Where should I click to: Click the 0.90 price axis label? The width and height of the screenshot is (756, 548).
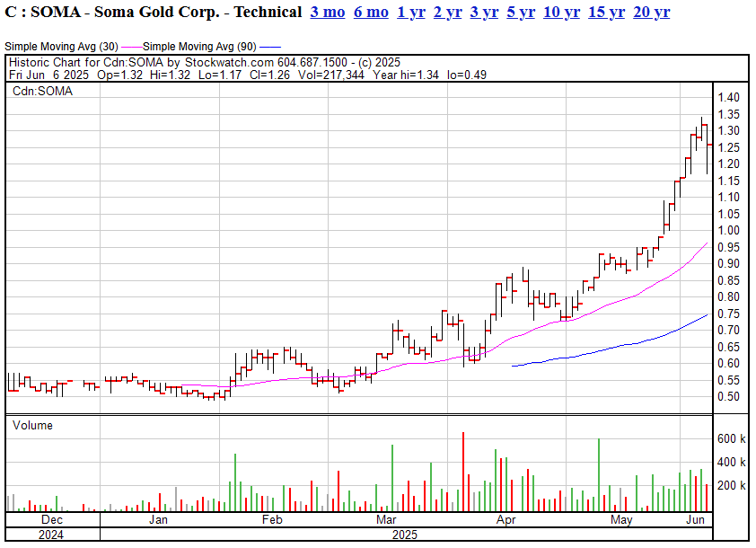point(728,263)
